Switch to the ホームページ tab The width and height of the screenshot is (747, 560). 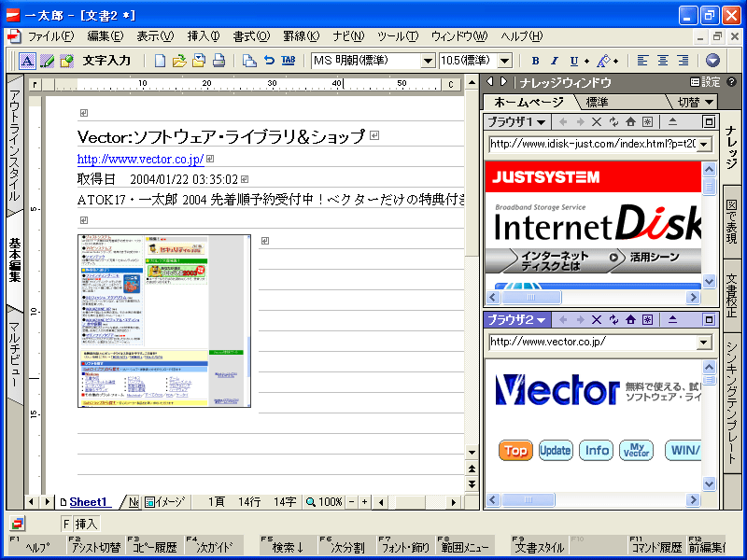pyautogui.click(x=529, y=102)
